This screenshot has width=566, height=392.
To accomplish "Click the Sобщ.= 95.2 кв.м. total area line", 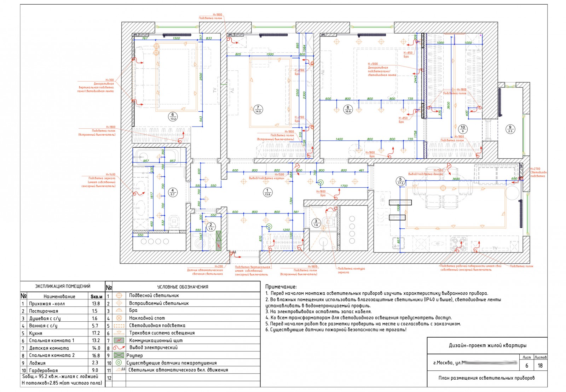I will [60, 377].
